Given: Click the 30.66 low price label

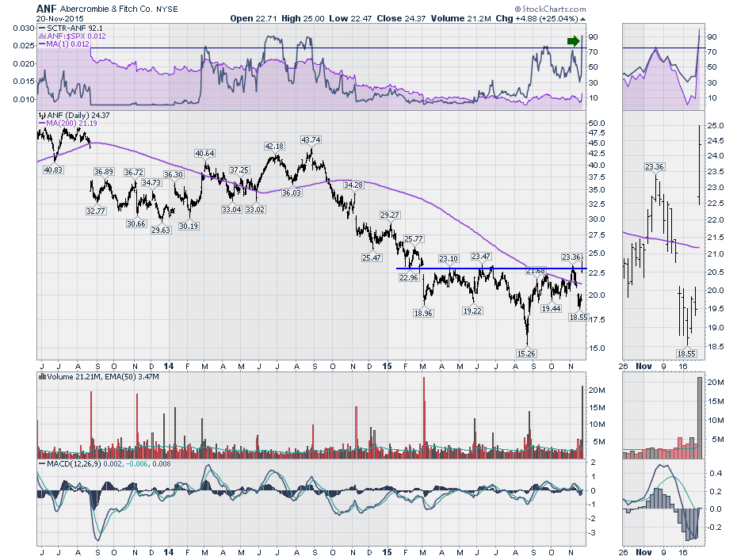Looking at the screenshot, I should (136, 223).
